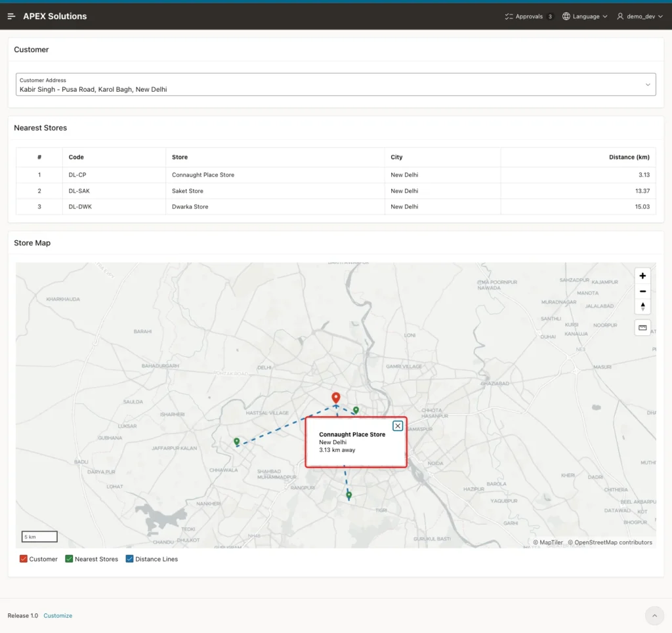Click the scroll to top button
The height and width of the screenshot is (633, 672).
point(654,615)
